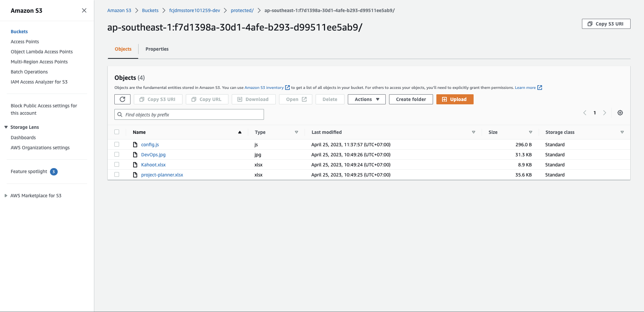Open Batch Operations in sidebar
This screenshot has height=312, width=644.
[29, 72]
